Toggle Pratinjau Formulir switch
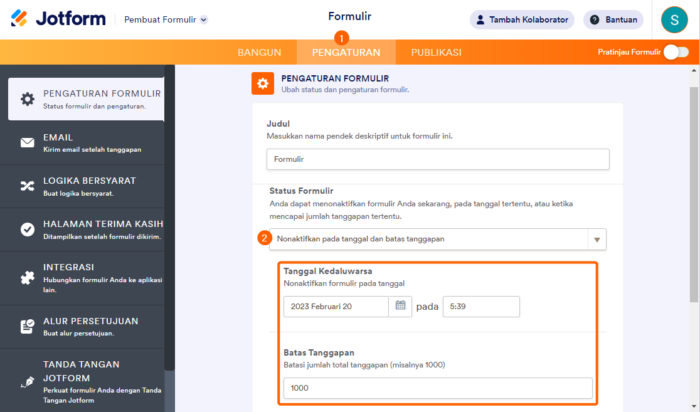This screenshot has width=700, height=412. 676,52
